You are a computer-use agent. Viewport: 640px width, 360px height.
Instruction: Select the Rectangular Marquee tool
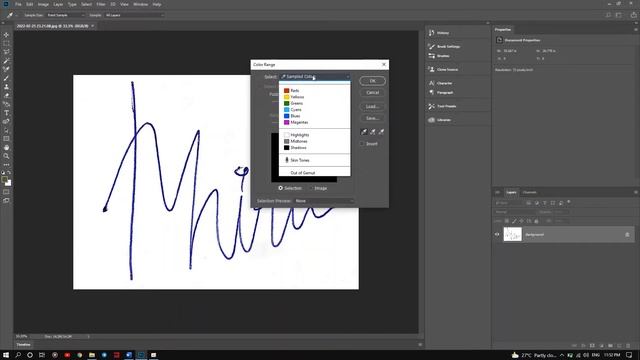pyautogui.click(x=6, y=43)
